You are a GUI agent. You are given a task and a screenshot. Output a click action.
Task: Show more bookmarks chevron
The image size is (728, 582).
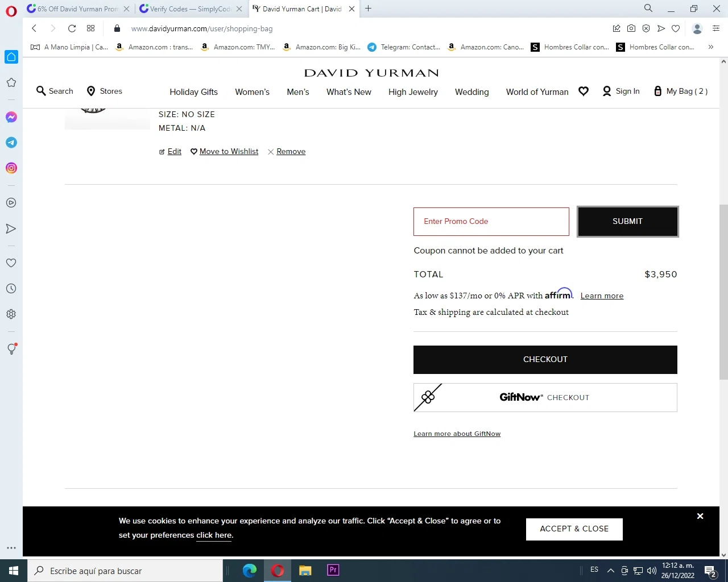[x=711, y=47]
